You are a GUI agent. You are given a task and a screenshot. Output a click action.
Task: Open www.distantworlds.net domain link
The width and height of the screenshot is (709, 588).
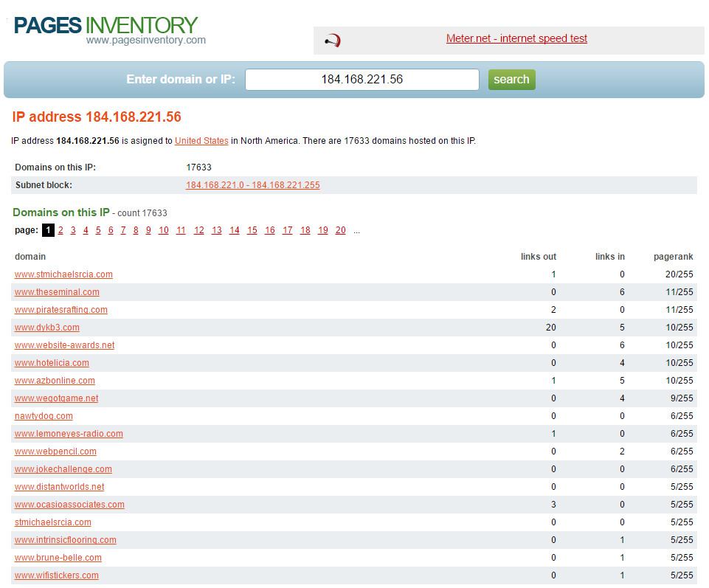[x=59, y=487]
